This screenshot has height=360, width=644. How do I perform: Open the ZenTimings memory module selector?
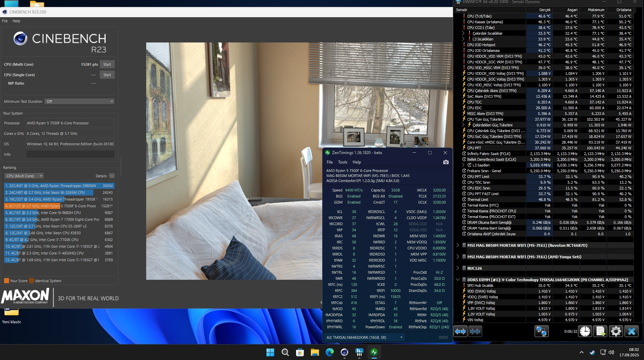(364, 337)
